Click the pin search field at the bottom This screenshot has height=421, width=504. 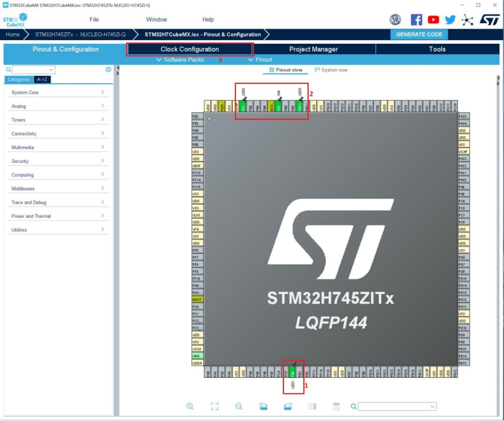[x=395, y=406]
